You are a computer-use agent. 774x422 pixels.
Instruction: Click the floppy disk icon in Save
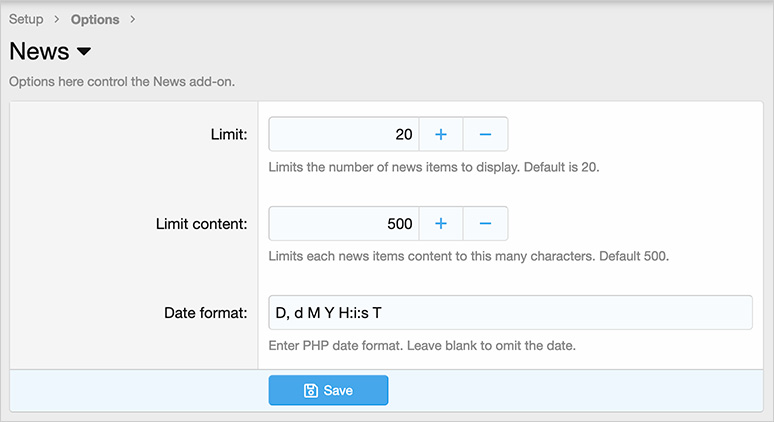(311, 391)
